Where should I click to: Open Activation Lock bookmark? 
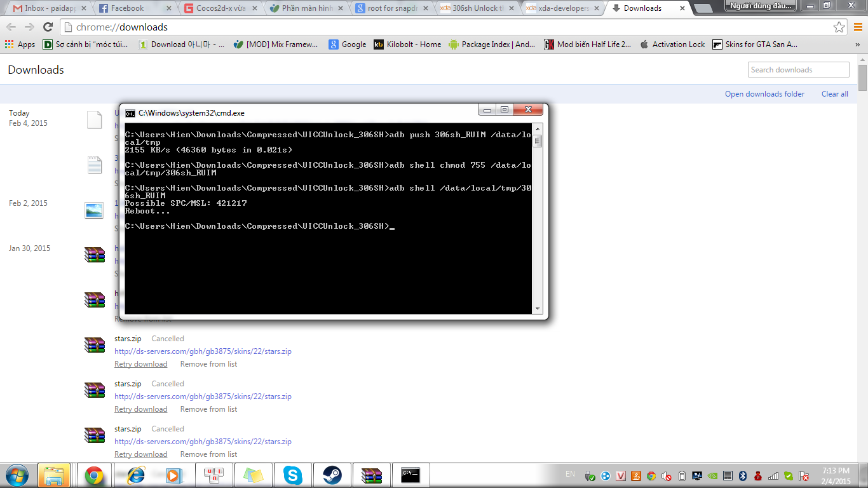point(678,44)
